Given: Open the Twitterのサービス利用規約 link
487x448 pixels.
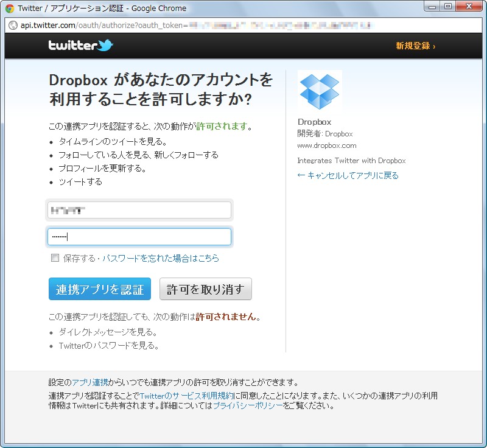Looking at the screenshot, I should tap(187, 396).
